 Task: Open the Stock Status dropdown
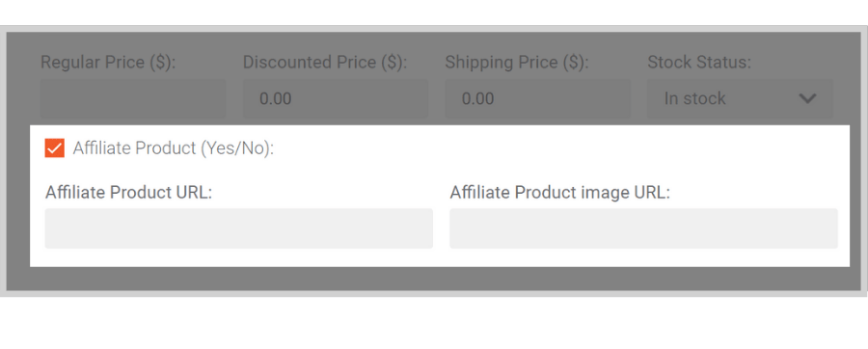(x=740, y=98)
